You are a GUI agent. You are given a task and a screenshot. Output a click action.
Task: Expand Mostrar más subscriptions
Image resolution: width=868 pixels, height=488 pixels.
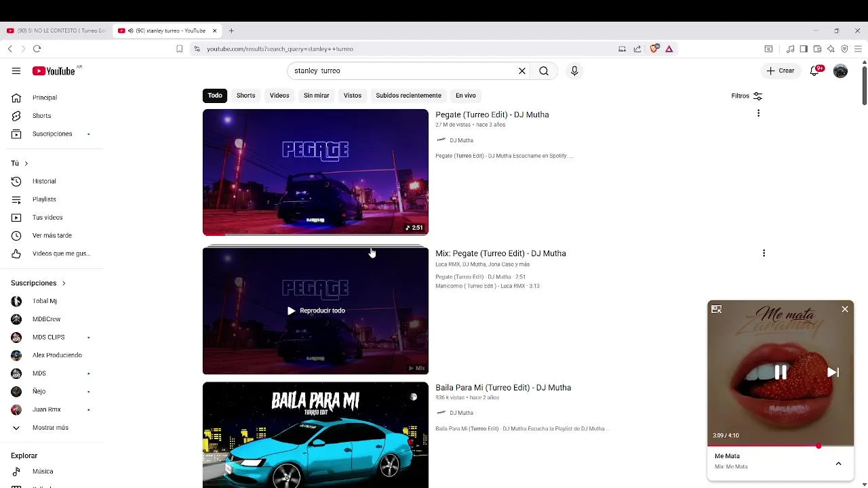click(51, 428)
